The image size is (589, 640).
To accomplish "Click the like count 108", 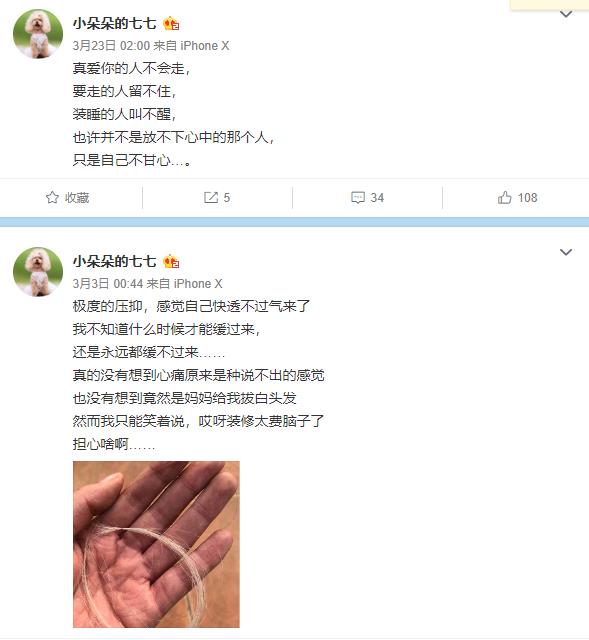I will [527, 198].
